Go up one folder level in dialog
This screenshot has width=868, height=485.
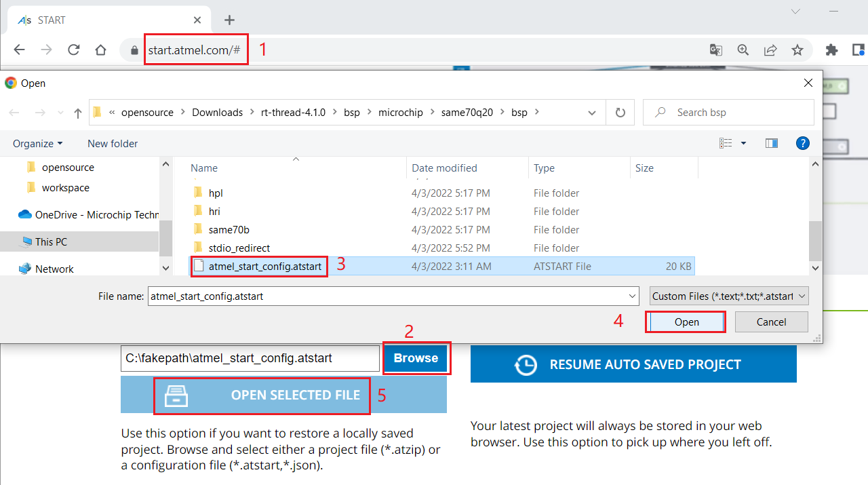pyautogui.click(x=78, y=113)
